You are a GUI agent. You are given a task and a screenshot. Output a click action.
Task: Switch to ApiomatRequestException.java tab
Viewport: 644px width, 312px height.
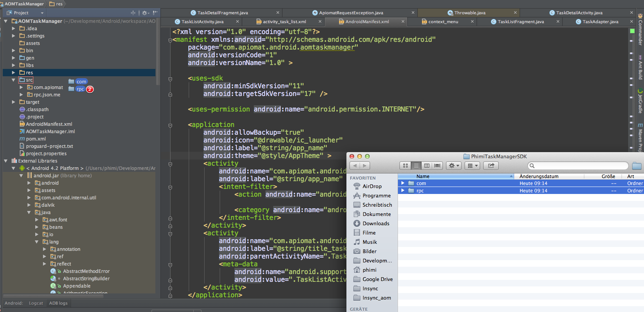point(348,13)
